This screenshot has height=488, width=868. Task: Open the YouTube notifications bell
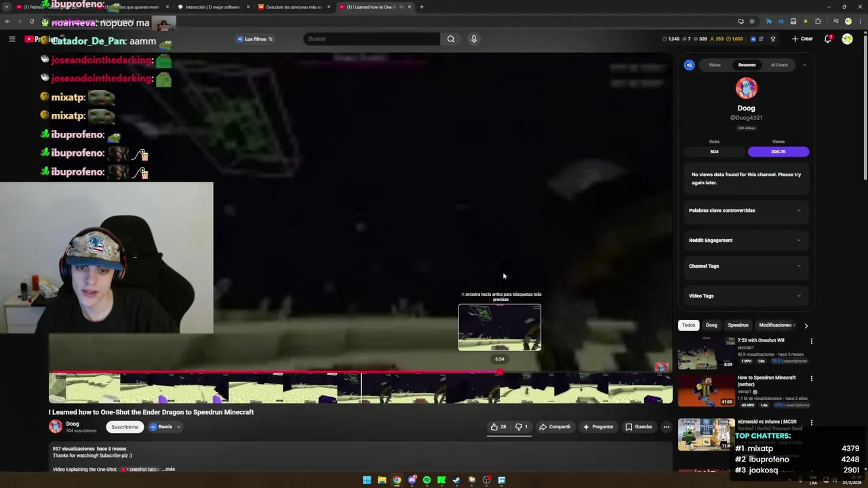point(828,39)
